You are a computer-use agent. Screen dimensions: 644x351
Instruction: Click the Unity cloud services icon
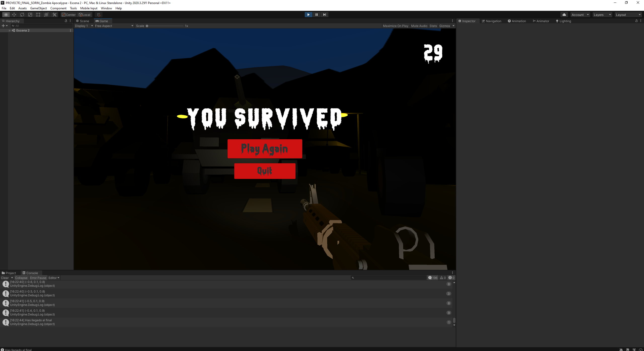(x=564, y=15)
